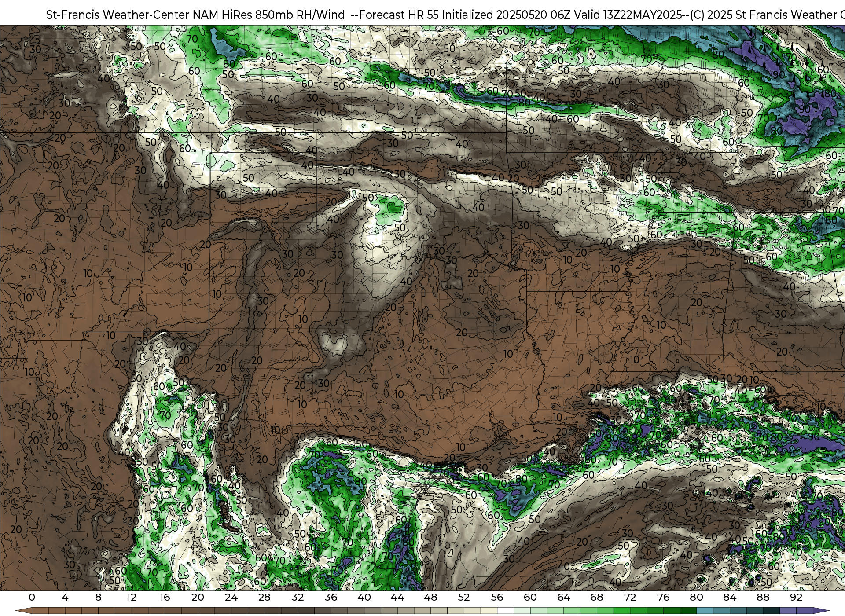Click the colorbar legend label '32'
Viewport: 845px width, 616px height.
[298, 597]
